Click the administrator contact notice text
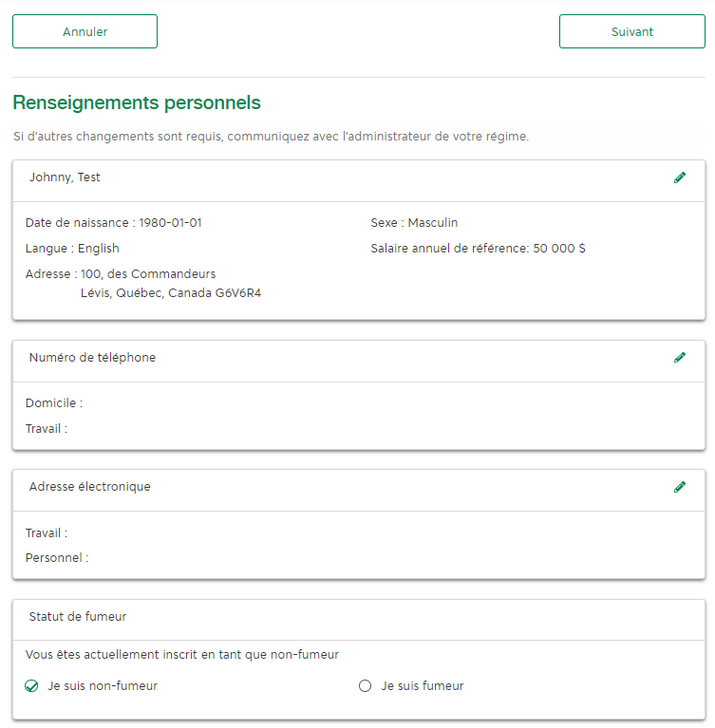 click(x=271, y=137)
